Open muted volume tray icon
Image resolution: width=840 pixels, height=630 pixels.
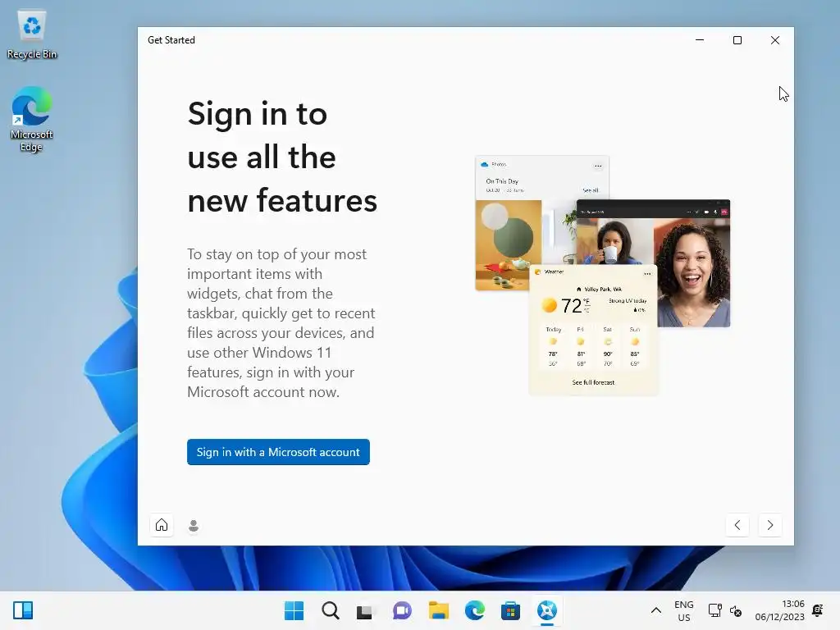(x=736, y=610)
